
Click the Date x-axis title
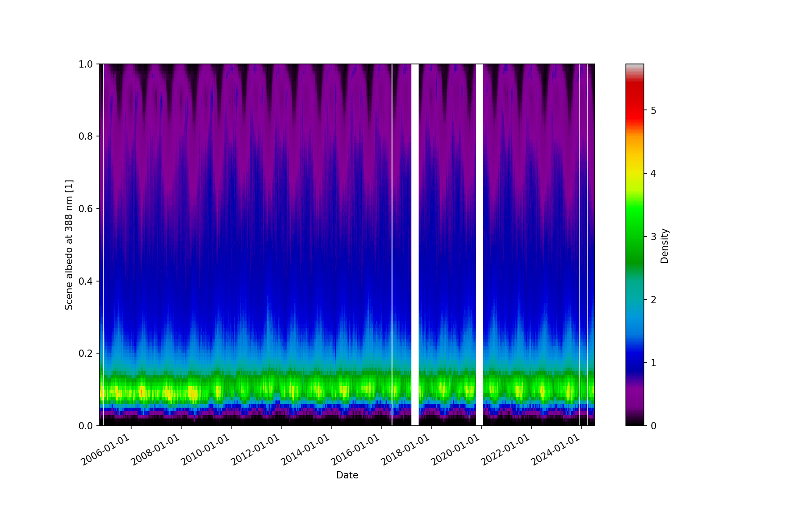347,475
